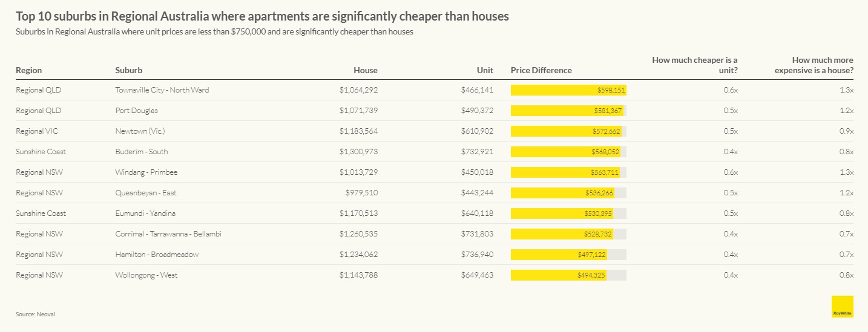
Task: Click the Unit column header
Action: [x=484, y=70]
